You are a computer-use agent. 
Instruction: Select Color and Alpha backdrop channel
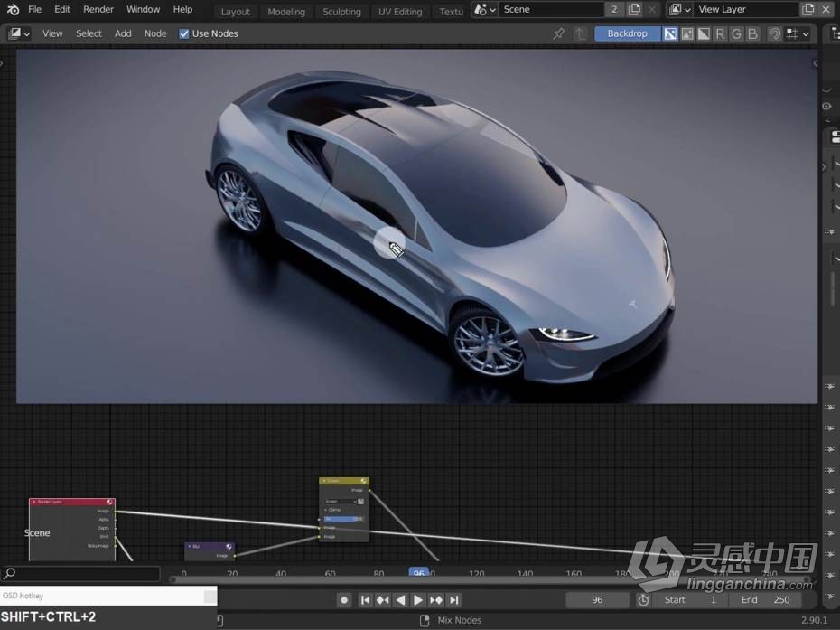670,33
